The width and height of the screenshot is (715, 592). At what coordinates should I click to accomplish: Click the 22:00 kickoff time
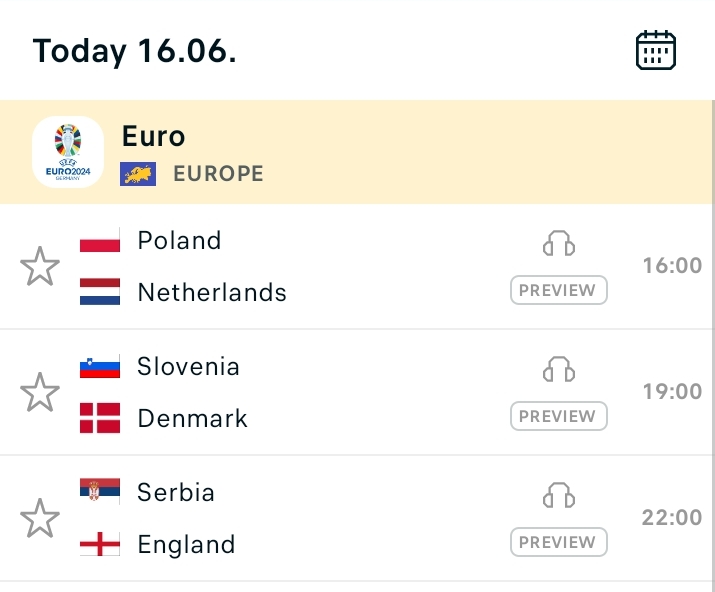pyautogui.click(x=672, y=518)
